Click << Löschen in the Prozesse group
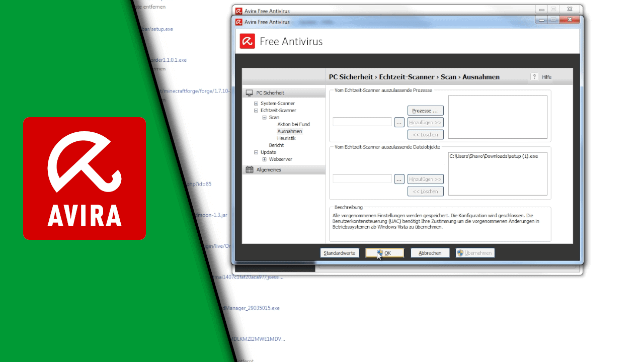The image size is (644, 362). 425,134
